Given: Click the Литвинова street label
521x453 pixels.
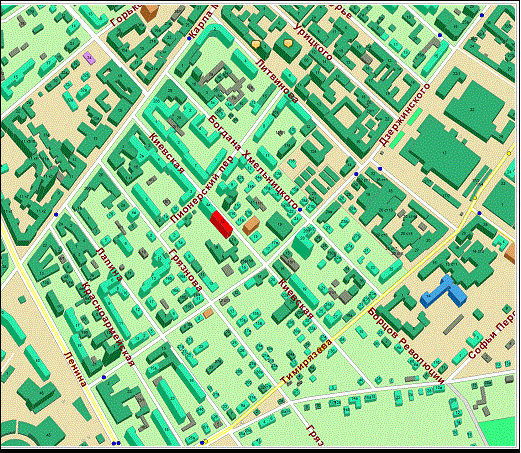Looking at the screenshot, I should click(277, 81).
